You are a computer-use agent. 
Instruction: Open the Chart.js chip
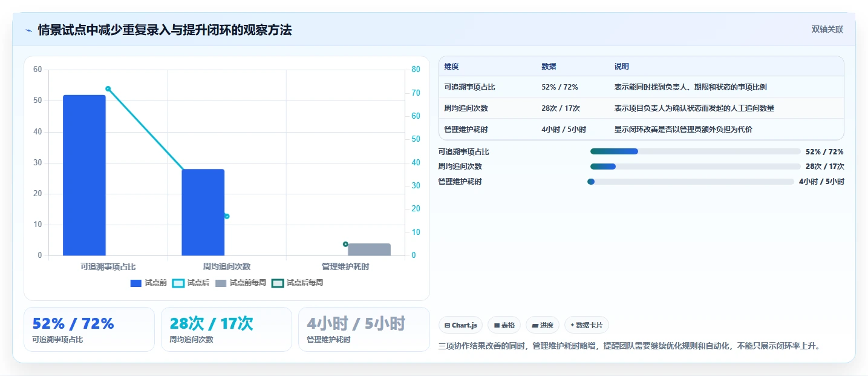pyautogui.click(x=461, y=325)
